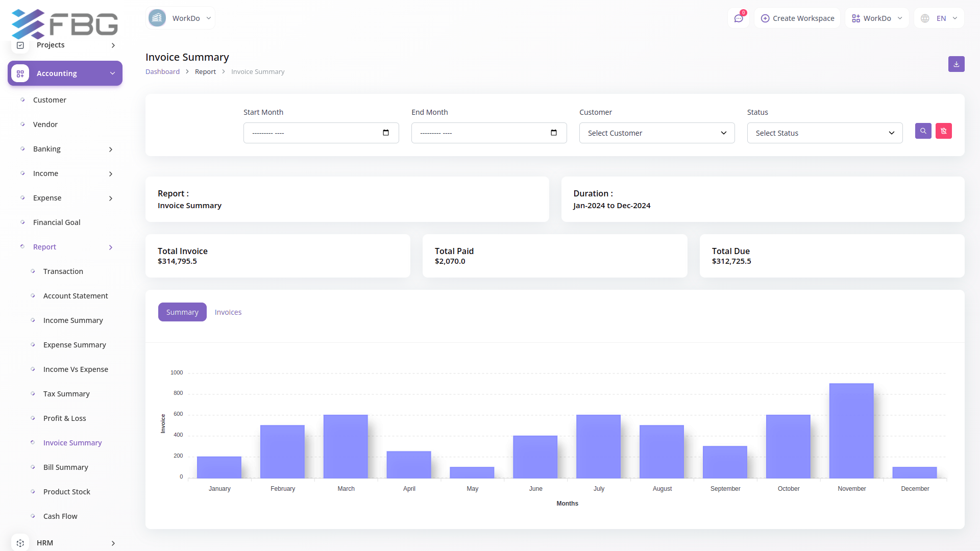The height and width of the screenshot is (551, 980).
Task: Select the Summary tab
Action: (182, 312)
